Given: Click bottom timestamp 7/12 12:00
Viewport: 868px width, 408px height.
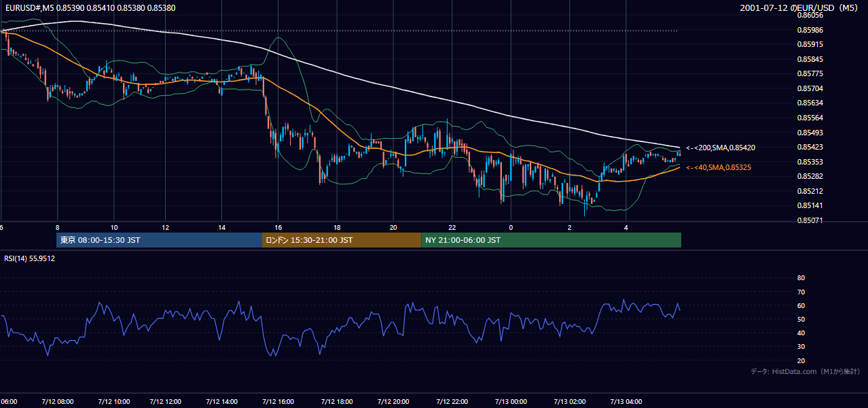Looking at the screenshot, I should click(x=165, y=402).
